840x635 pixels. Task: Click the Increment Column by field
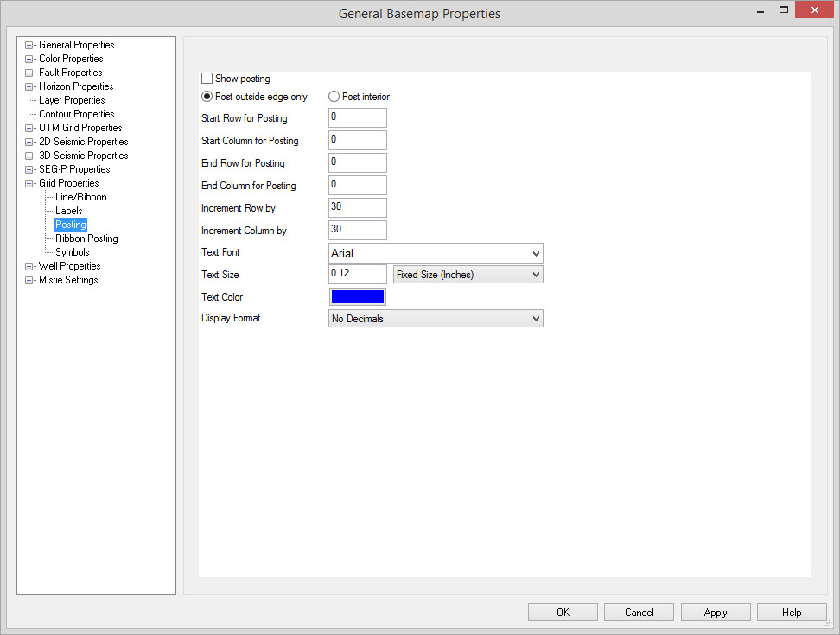tap(357, 231)
